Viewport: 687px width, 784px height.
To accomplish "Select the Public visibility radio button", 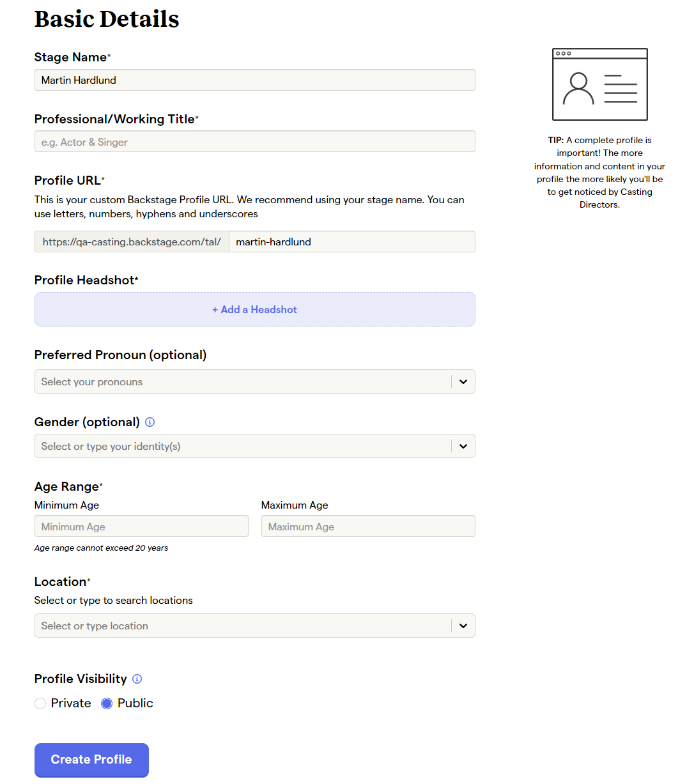I will tap(107, 703).
